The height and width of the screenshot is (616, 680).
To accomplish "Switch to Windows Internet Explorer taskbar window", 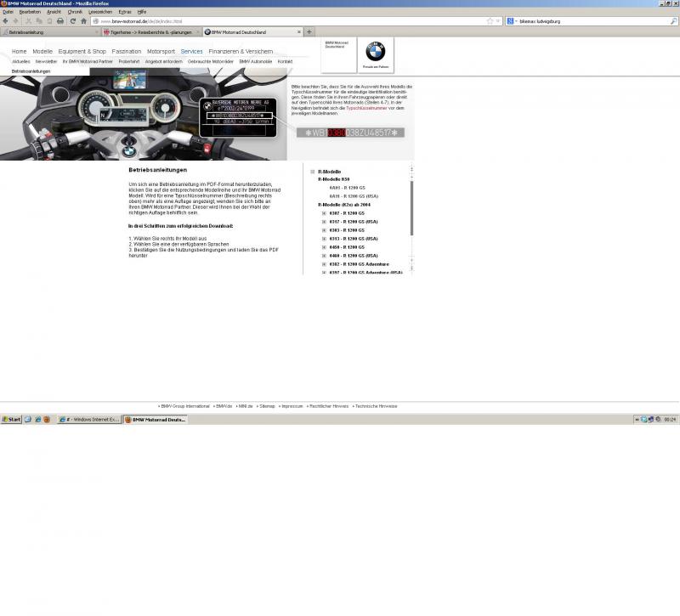I will (x=89, y=419).
